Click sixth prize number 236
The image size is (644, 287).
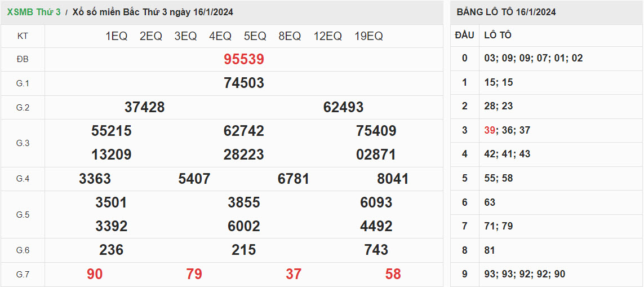[111, 250]
